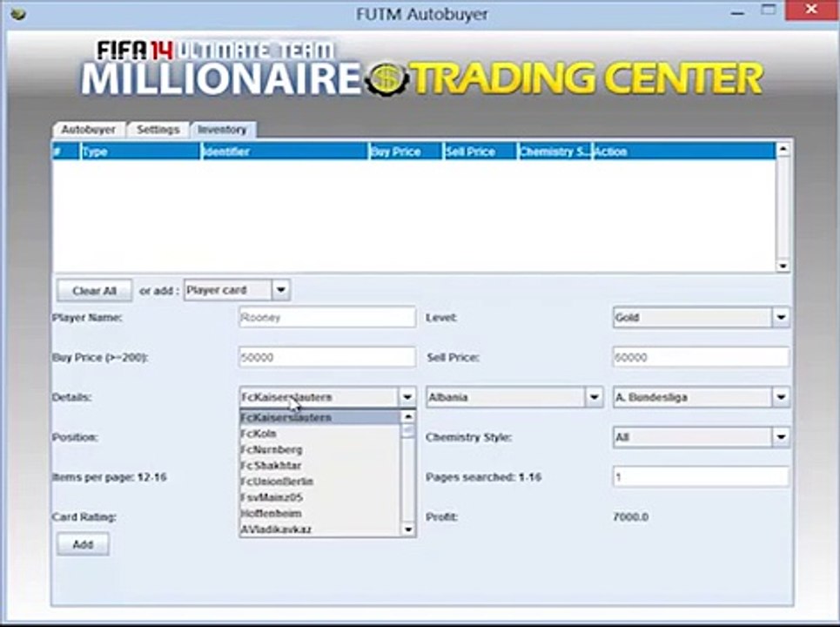Click inventory table scroll up arrow

pyautogui.click(x=783, y=150)
